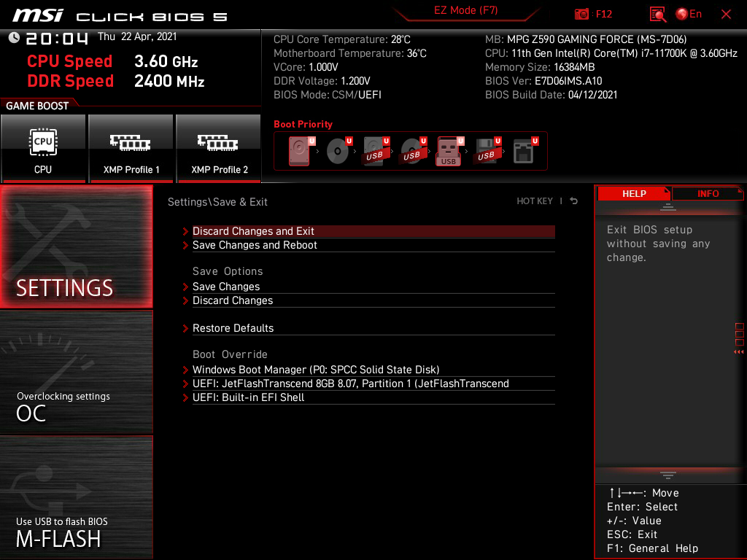
Task: Select the hard disk boot priority icon
Action: point(301,151)
